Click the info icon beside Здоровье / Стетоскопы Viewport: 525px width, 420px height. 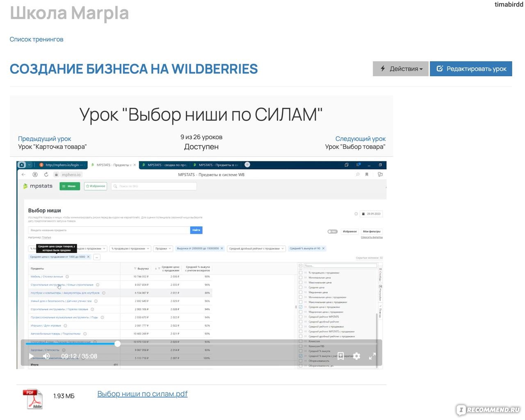coord(64,350)
